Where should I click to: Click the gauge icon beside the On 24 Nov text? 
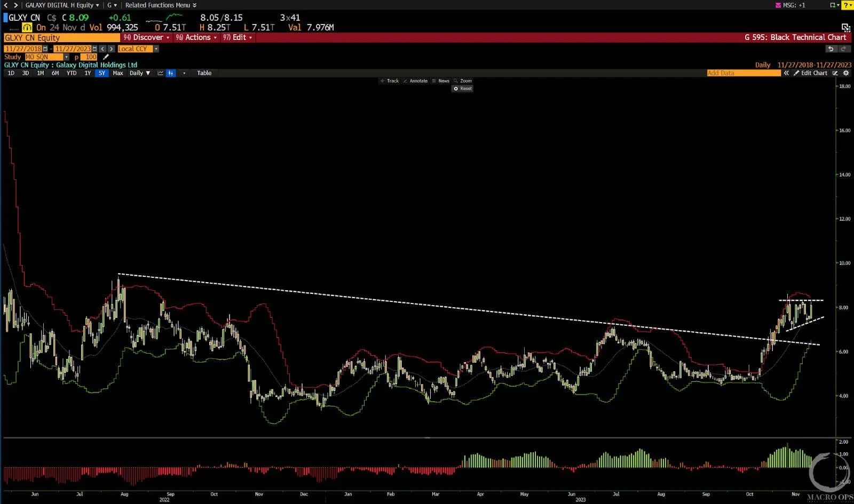(x=27, y=27)
